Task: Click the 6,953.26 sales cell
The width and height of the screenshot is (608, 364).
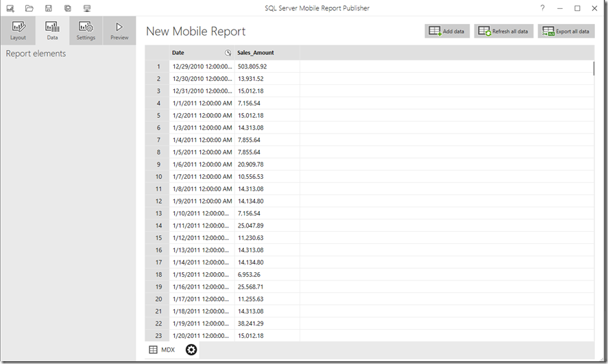Action: pyautogui.click(x=267, y=274)
